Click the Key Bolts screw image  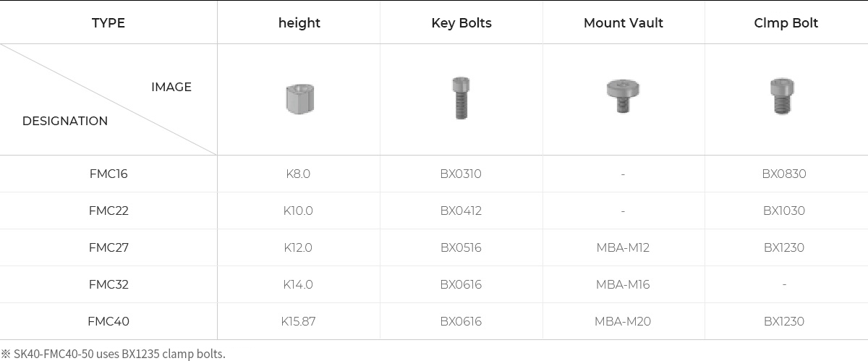[461, 98]
